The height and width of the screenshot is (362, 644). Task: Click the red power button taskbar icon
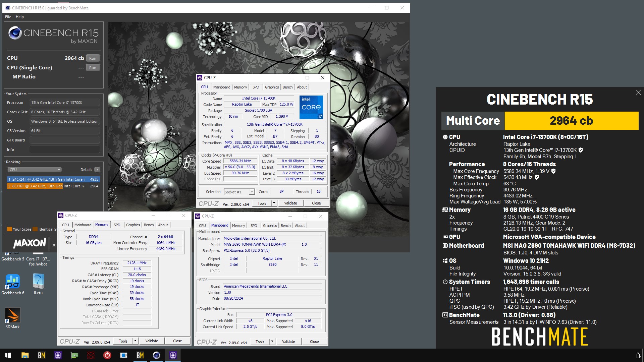pos(107,355)
